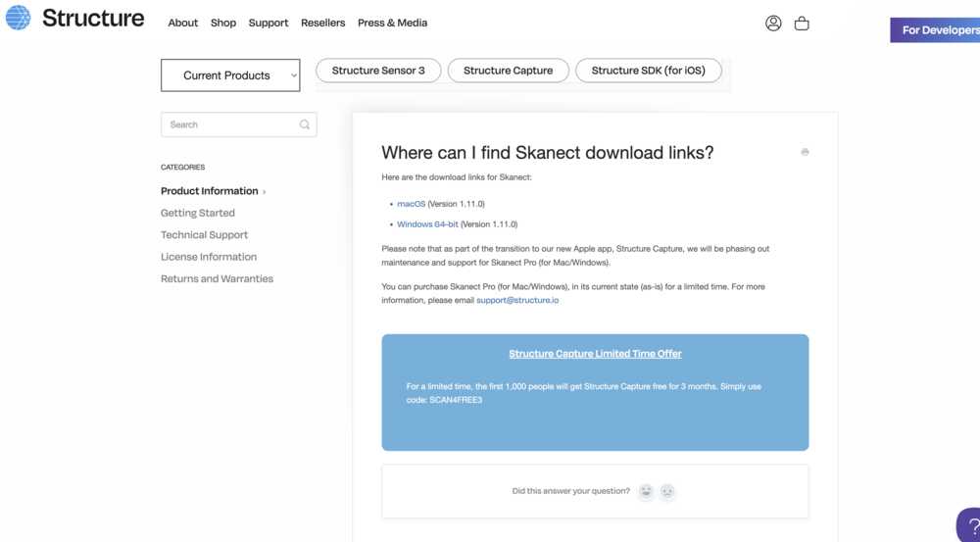Open the About menu item
The image size is (980, 542).
tap(183, 23)
